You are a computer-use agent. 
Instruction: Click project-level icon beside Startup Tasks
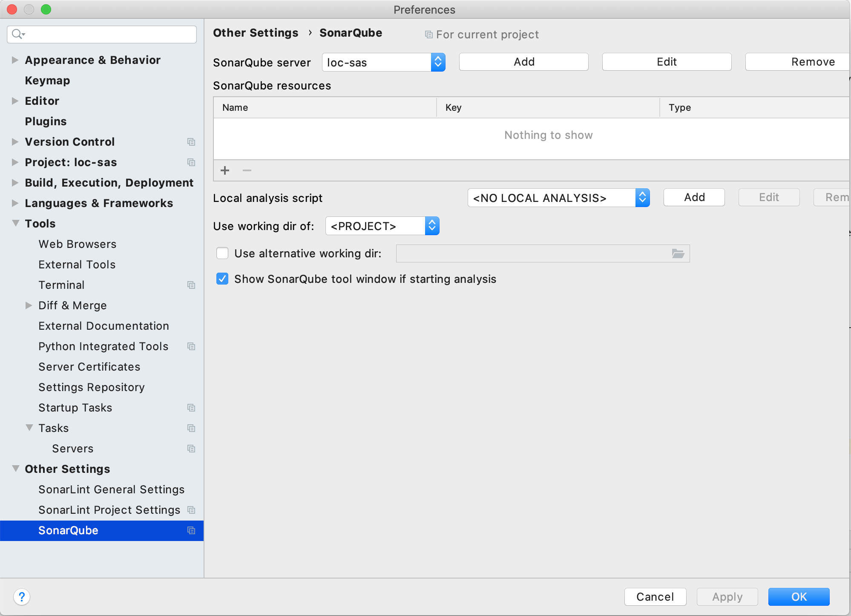[191, 408]
